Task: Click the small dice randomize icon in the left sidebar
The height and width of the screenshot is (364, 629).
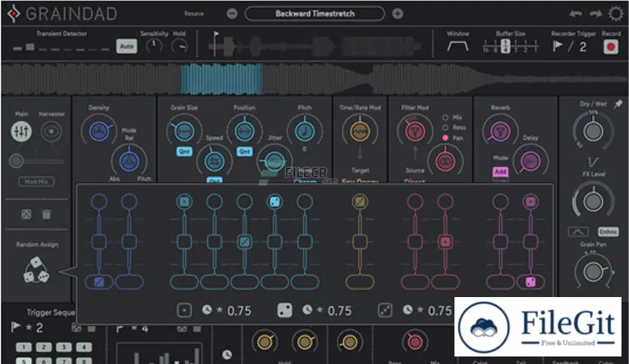Action: [26, 214]
